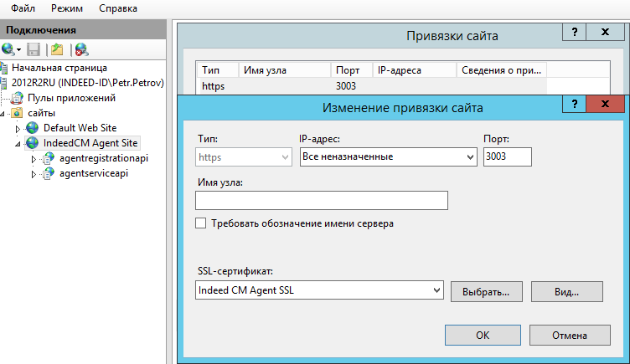
Task: Click the save connections disk icon
Action: 34,49
